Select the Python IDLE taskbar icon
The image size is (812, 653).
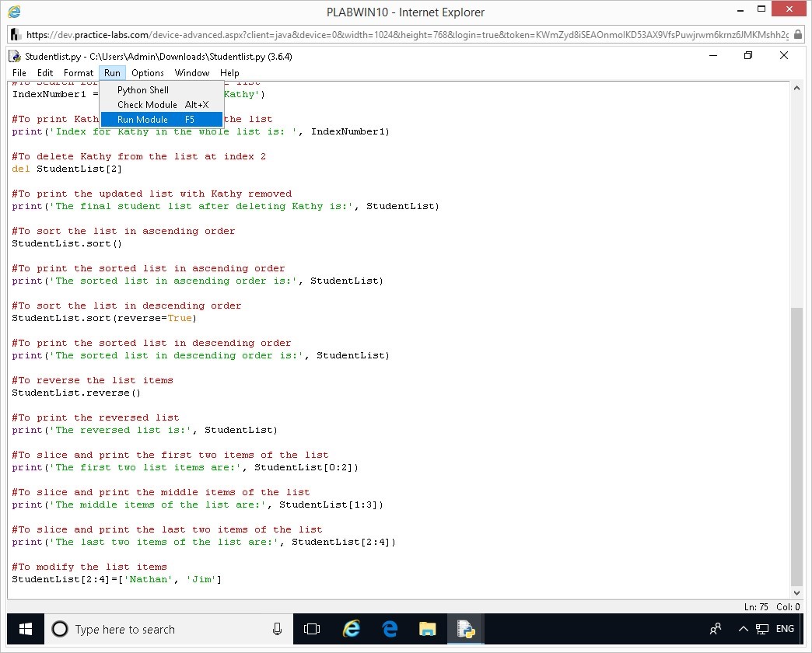coord(466,629)
